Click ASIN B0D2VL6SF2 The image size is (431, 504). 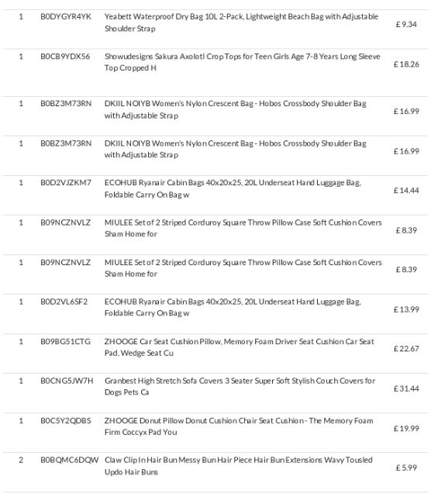point(64,302)
